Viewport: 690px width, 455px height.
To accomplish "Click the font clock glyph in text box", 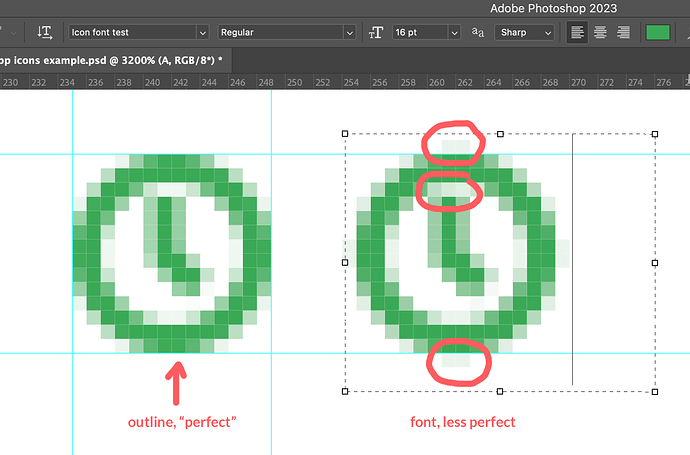I will pos(456,253).
